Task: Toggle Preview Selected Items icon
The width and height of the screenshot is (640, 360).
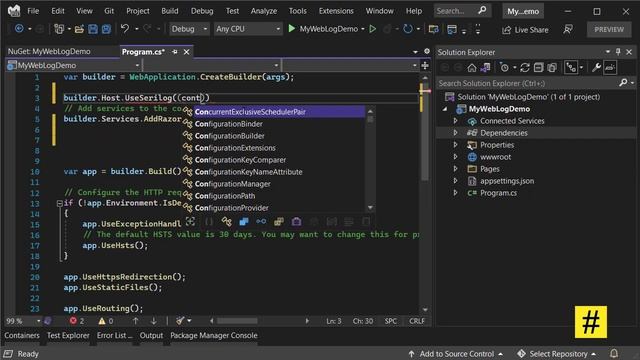Action: coord(610,68)
